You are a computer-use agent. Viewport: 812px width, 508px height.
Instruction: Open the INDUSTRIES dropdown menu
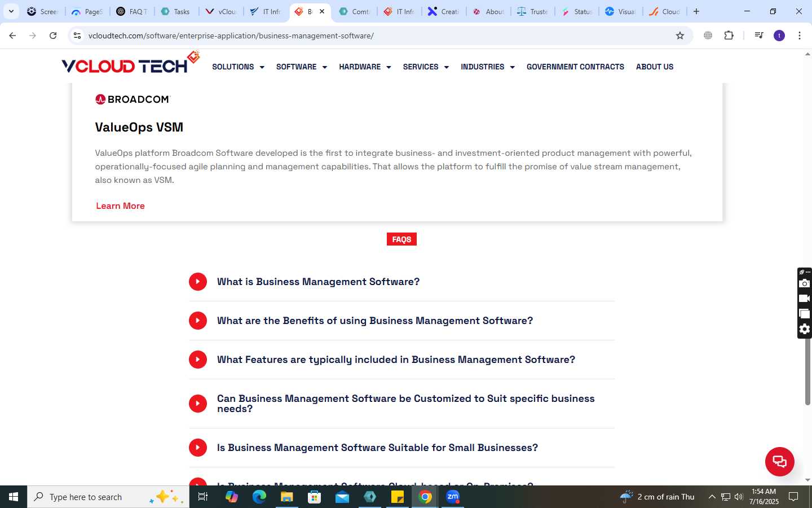click(x=488, y=67)
